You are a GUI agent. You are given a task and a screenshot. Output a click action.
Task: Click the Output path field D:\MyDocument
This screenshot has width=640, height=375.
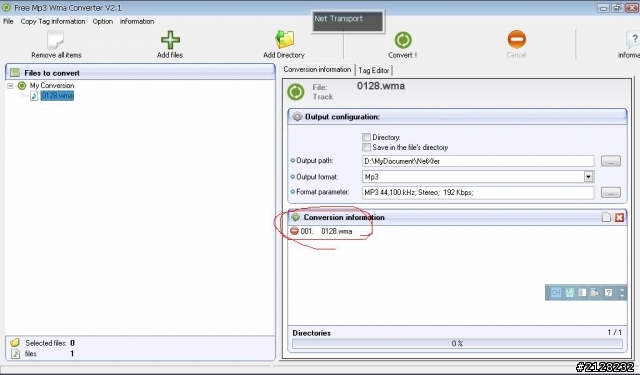coord(478,161)
